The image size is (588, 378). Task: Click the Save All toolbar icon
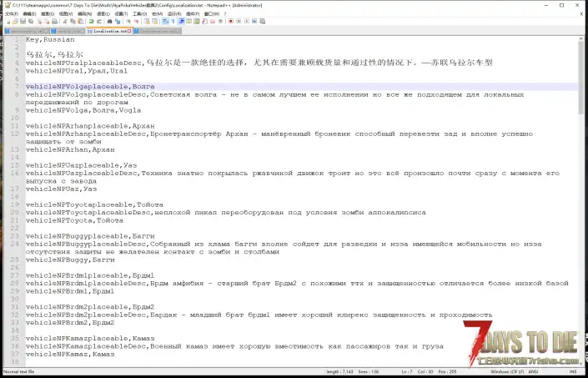tap(31, 22)
